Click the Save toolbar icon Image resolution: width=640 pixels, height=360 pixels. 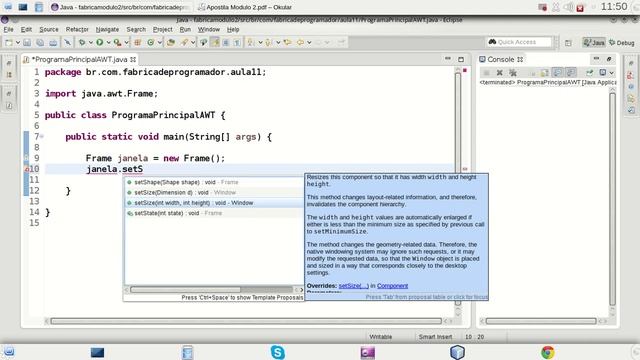tap(27, 42)
